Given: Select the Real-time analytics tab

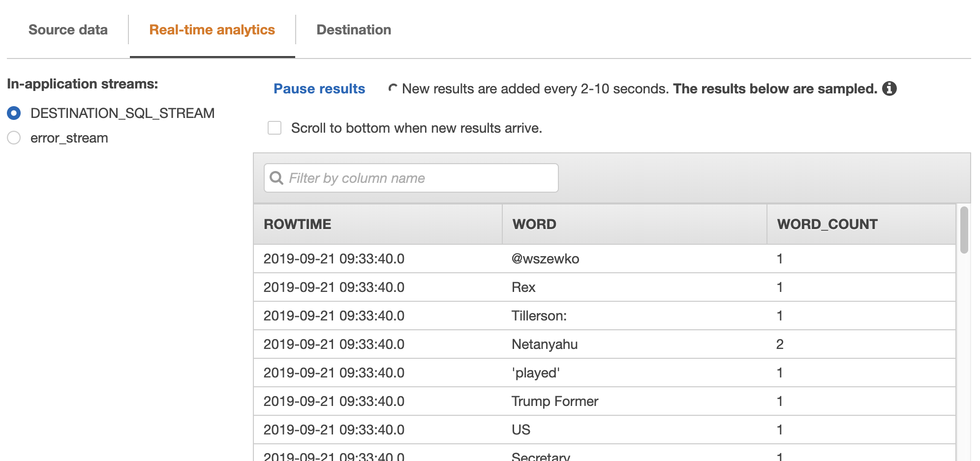Looking at the screenshot, I should pyautogui.click(x=213, y=29).
